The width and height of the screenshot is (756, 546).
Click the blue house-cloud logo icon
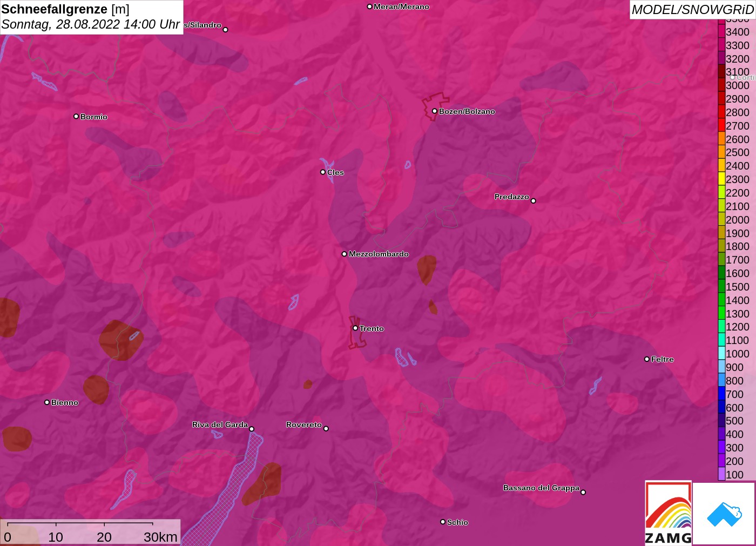(725, 514)
